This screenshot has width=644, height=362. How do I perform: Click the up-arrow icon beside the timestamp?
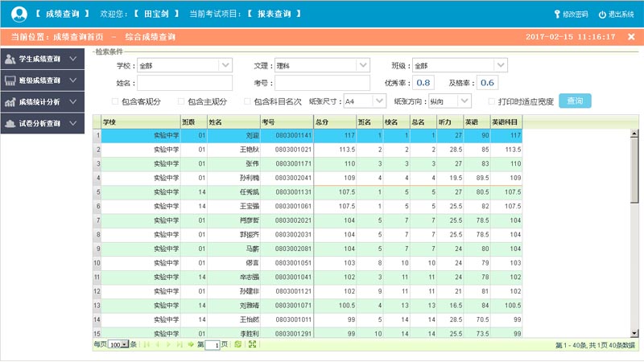click(631, 37)
